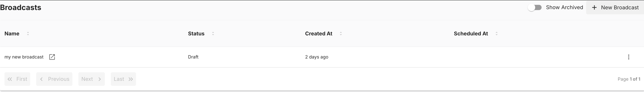
Task: Select the Status column header label
Action: point(196,33)
